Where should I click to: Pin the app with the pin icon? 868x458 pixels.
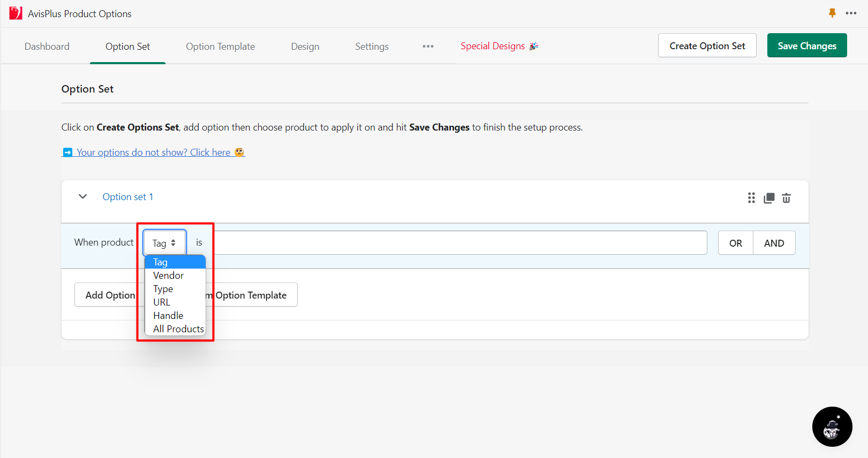coord(832,13)
